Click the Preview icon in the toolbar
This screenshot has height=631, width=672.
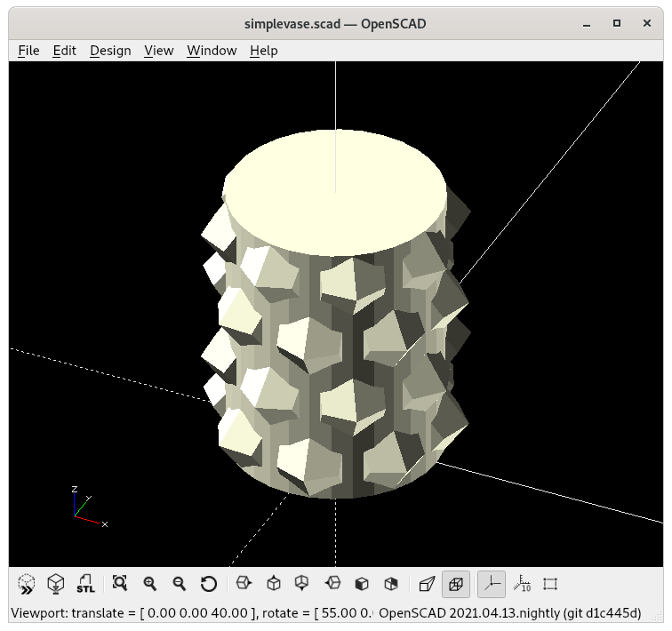point(27,584)
